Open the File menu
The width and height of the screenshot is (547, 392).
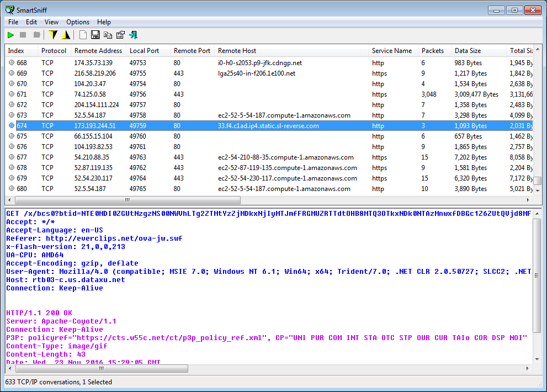(x=13, y=22)
